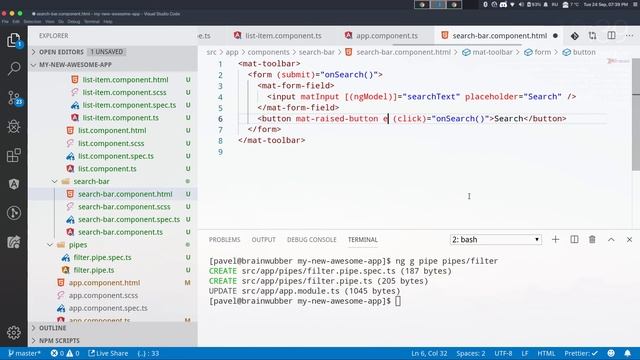
Task: Close the terminal panel
Action: click(629, 240)
